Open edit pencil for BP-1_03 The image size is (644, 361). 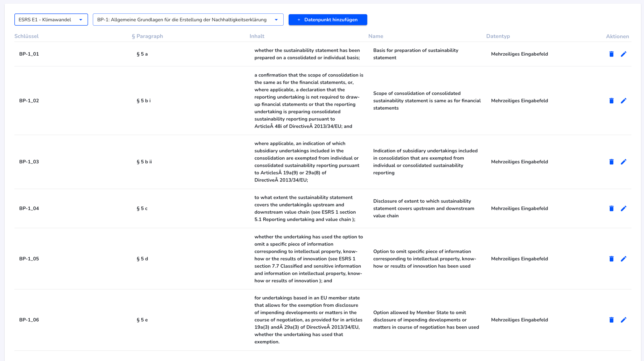pos(623,162)
